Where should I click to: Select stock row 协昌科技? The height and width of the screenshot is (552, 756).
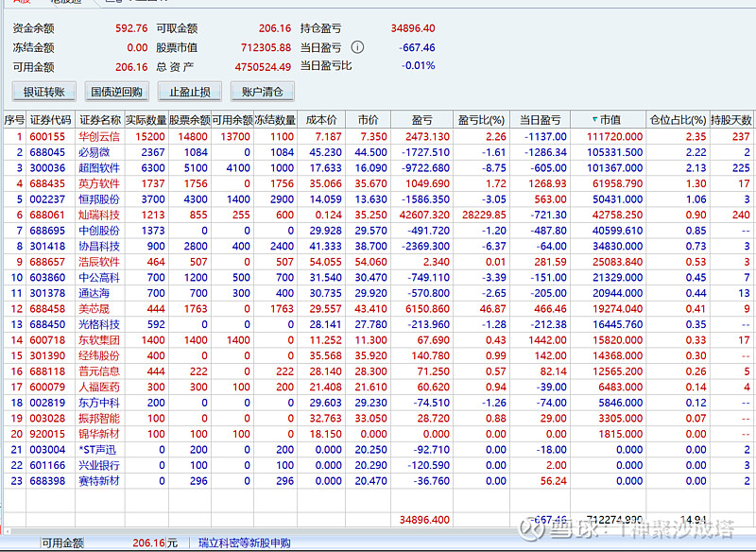point(378,247)
